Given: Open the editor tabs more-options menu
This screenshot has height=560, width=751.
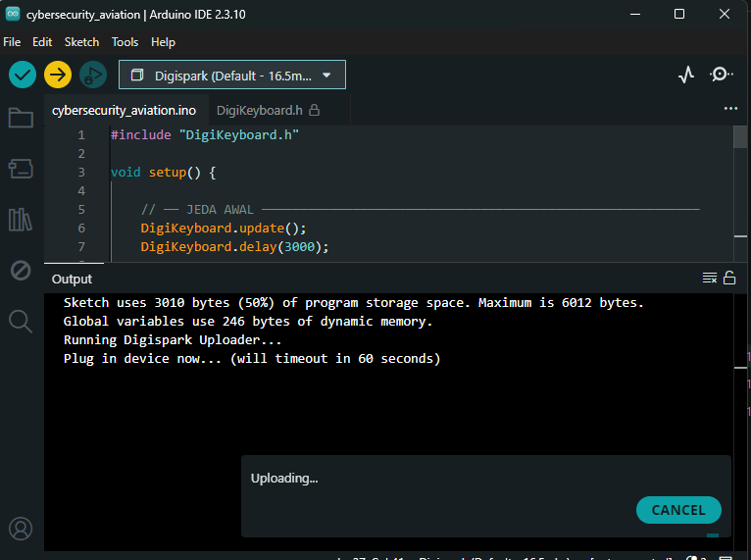Looking at the screenshot, I should tap(730, 109).
